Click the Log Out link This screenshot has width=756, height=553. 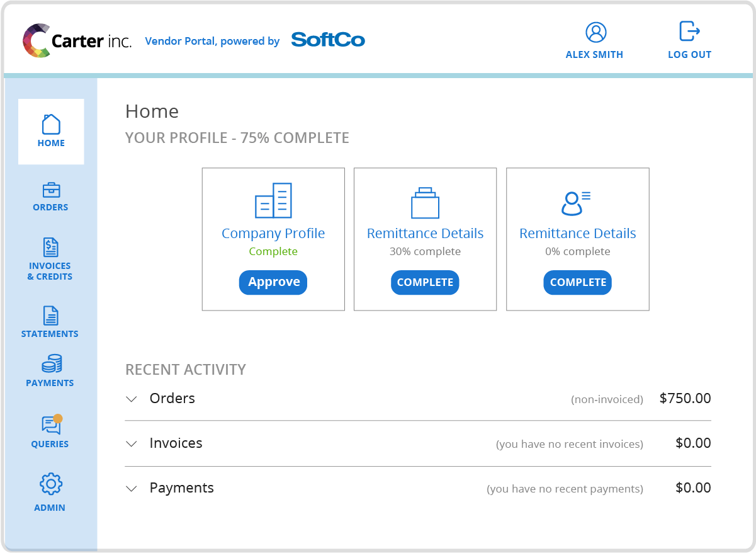point(689,55)
